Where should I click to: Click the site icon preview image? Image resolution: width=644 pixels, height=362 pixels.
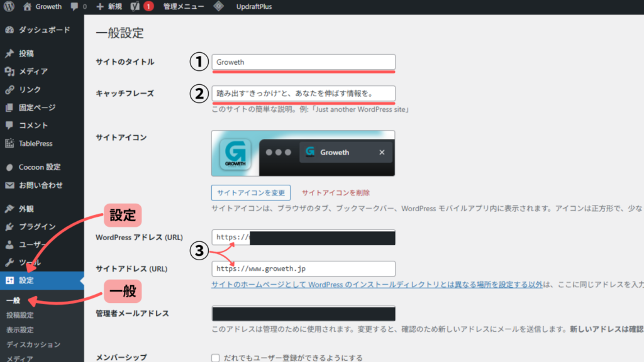pyautogui.click(x=303, y=153)
